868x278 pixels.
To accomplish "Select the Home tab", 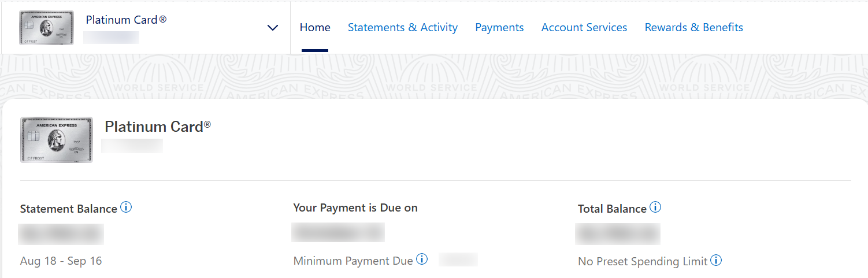I will (x=315, y=28).
